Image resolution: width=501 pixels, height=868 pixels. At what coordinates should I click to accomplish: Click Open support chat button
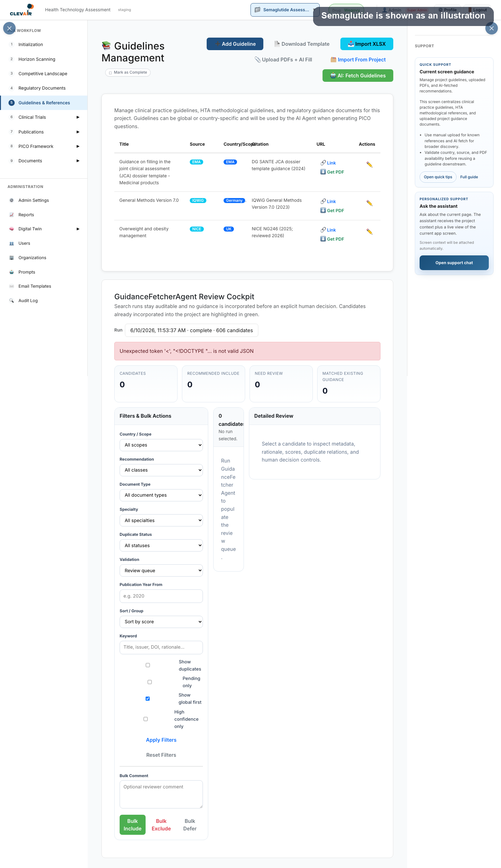[454, 263]
